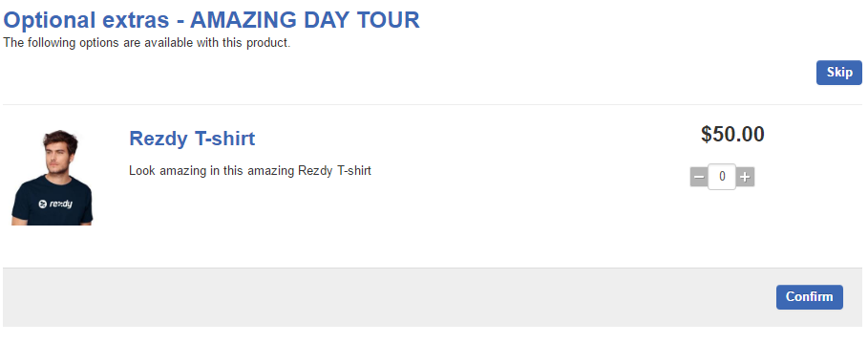Screen dimensions: 868x344
Task: Hit the blue Confirm button in footer
Action: click(810, 297)
